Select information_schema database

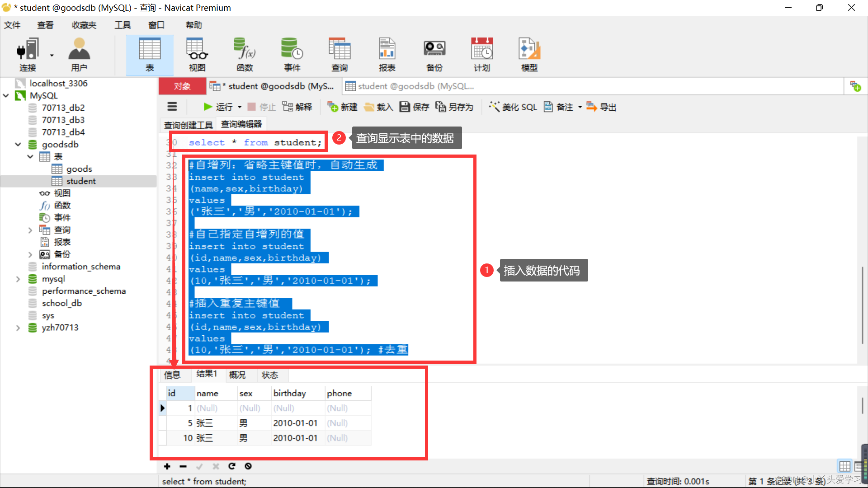pyautogui.click(x=81, y=267)
